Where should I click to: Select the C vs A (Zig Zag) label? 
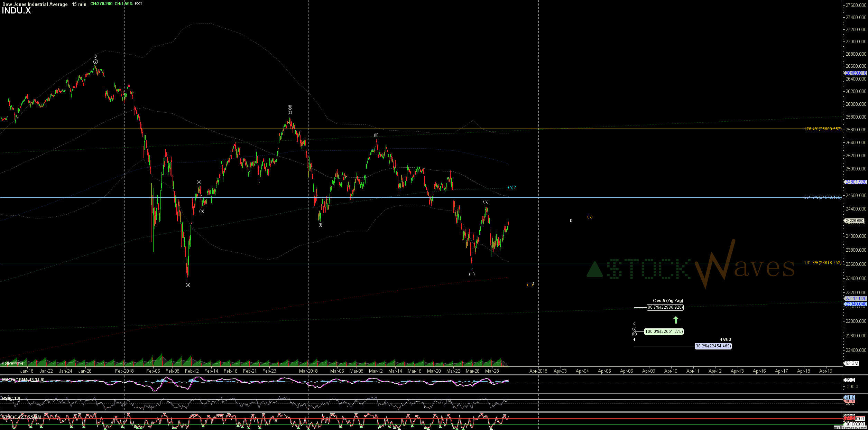click(x=668, y=301)
